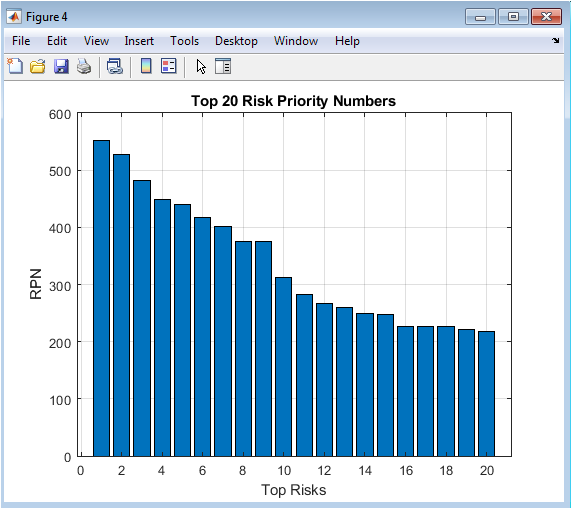Screen dimensions: 572x509
Task: Print the figure using the printer icon
Action: pyautogui.click(x=84, y=66)
